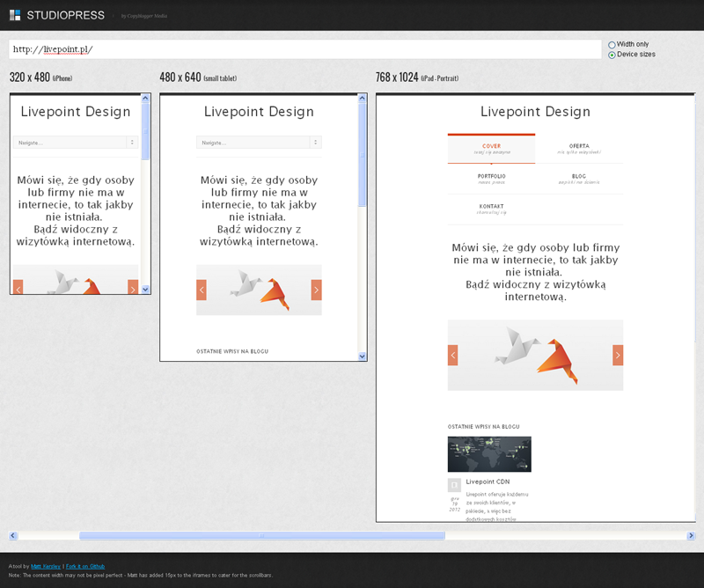704x588 pixels.
Task: Select the Device sizes radio option
Action: 612,55
